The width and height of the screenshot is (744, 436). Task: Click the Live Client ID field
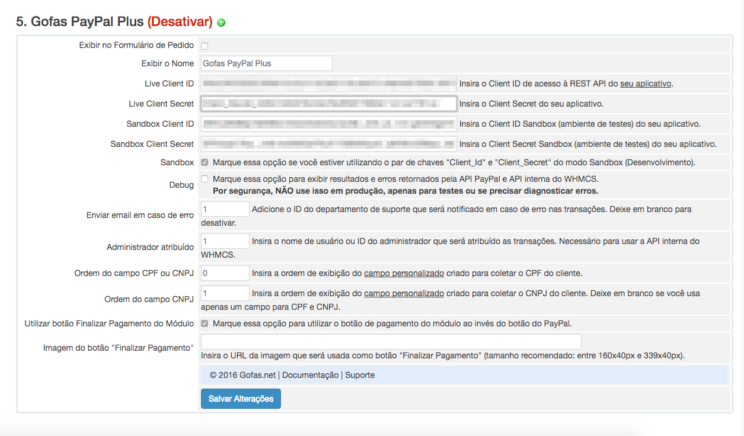pos(328,83)
